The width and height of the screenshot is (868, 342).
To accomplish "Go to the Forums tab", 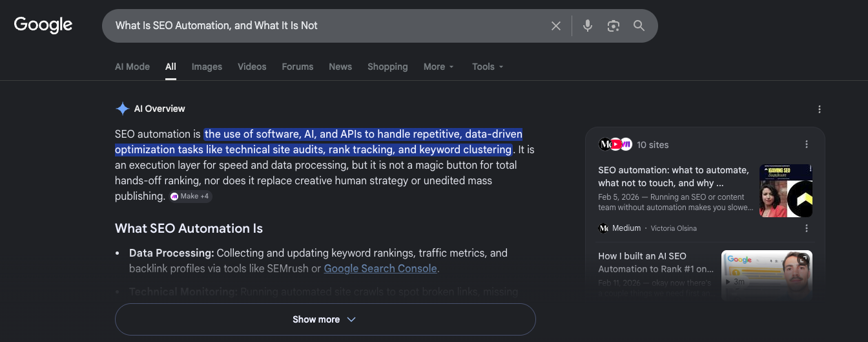I will (x=298, y=67).
